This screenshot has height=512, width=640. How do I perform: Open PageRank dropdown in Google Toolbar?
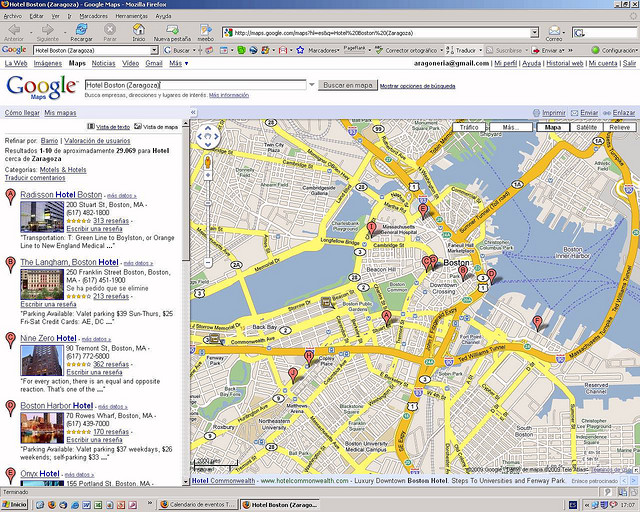369,50
